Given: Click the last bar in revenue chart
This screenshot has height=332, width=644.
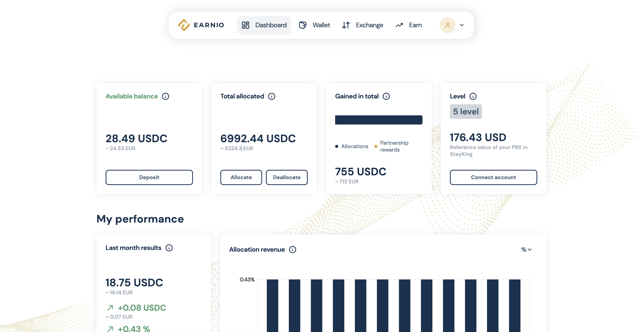Looking at the screenshot, I should pos(515,306).
